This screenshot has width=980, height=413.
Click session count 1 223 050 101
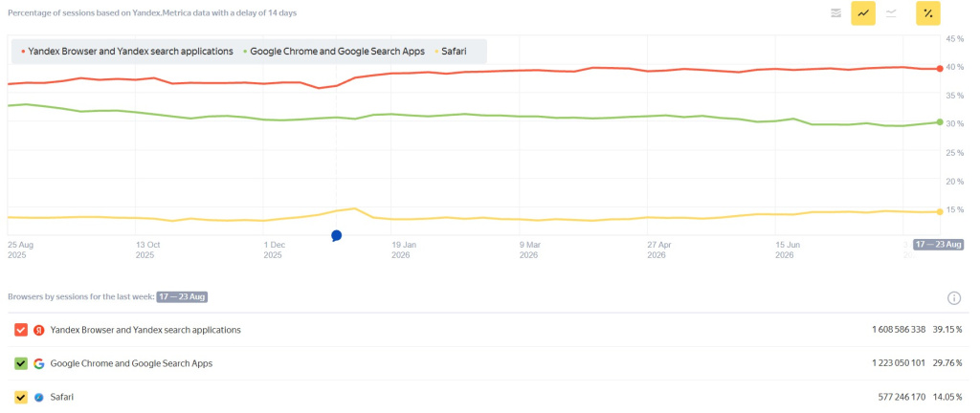point(899,363)
